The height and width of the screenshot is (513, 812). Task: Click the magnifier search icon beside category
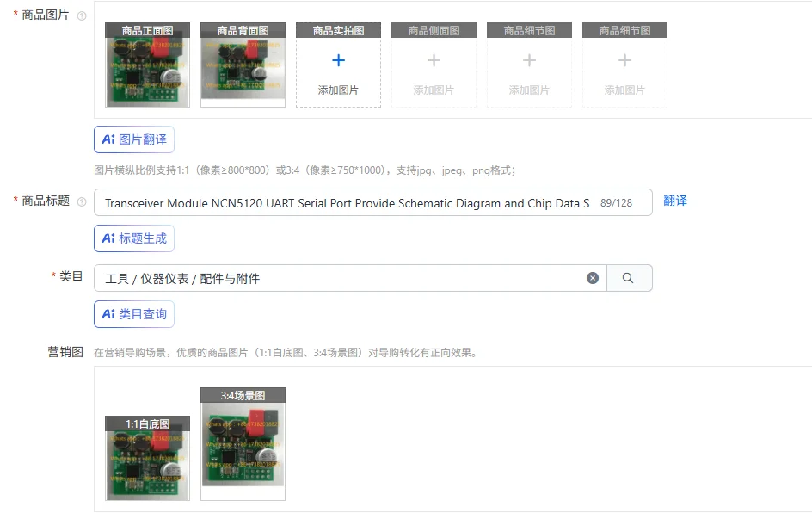point(628,278)
